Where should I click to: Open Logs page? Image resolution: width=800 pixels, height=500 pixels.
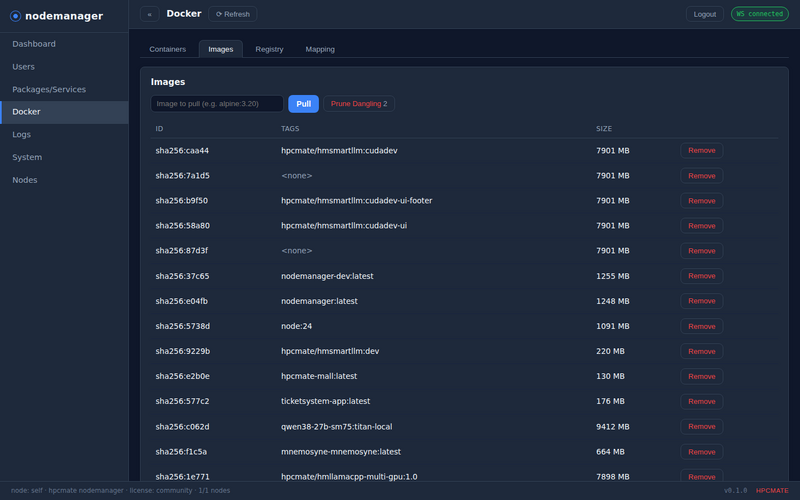click(x=64, y=135)
